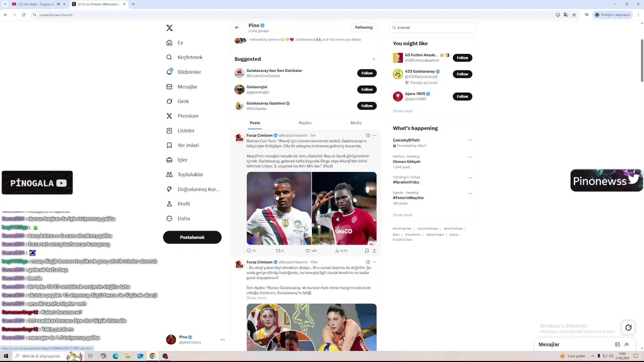Viewport: 644px width, 362px height.
Task: Click the Topluluklar people icon
Action: coord(170,174)
